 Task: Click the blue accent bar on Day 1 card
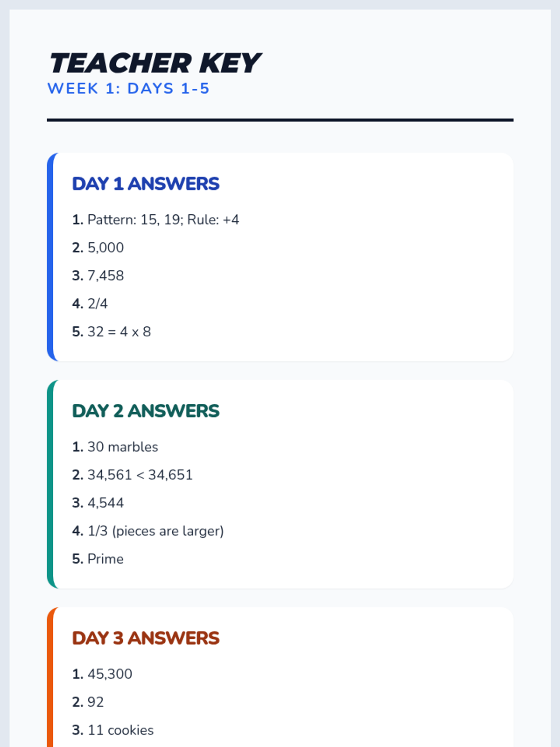[50, 257]
